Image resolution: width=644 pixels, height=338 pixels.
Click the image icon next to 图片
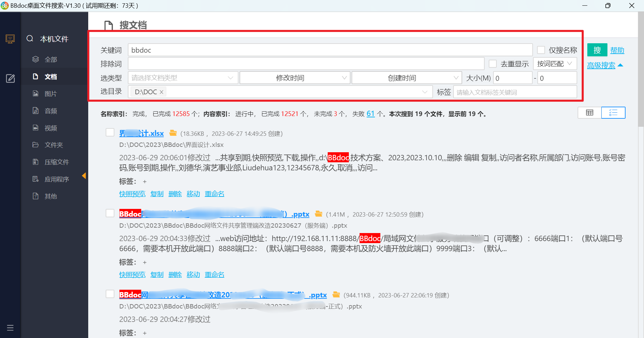click(x=36, y=94)
